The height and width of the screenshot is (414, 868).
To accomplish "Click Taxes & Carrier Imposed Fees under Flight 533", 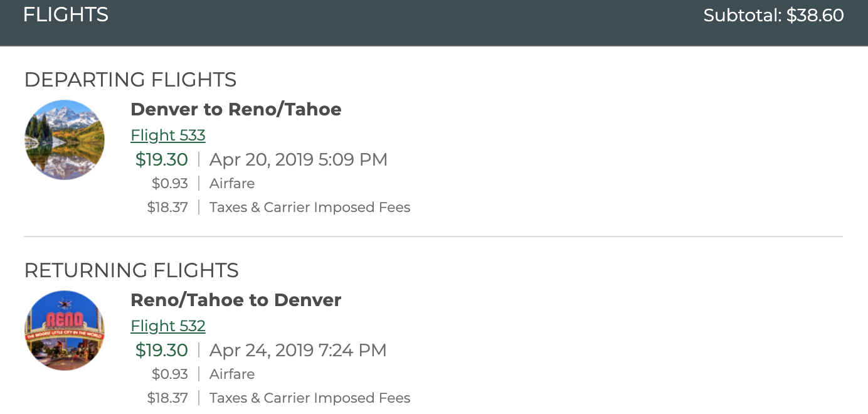I will (310, 208).
